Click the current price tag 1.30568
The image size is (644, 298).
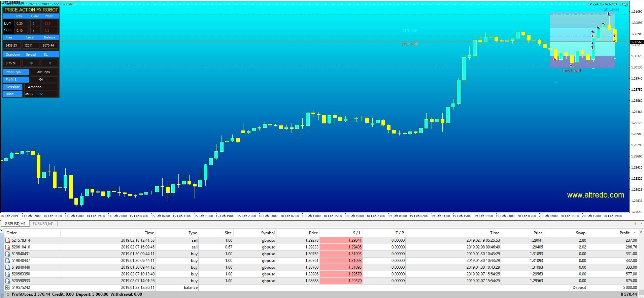636,42
